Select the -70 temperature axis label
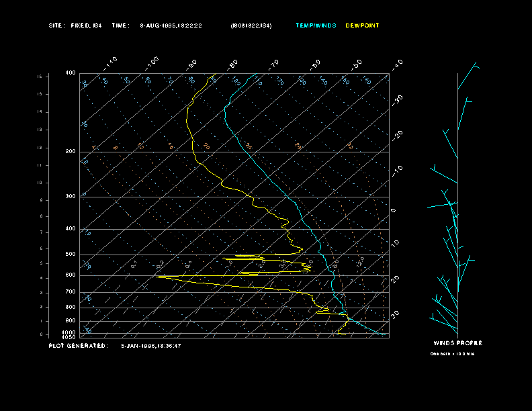The image size is (532, 411). click(x=273, y=64)
